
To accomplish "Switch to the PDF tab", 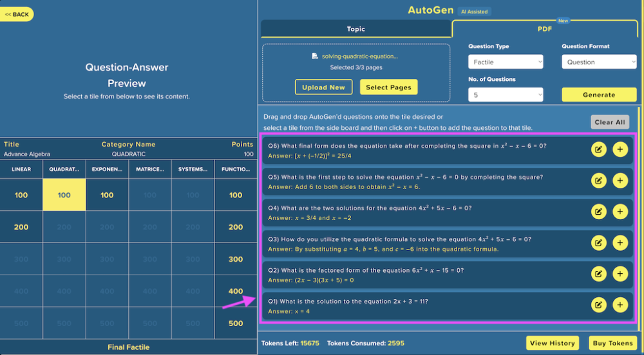I will 545,29.
